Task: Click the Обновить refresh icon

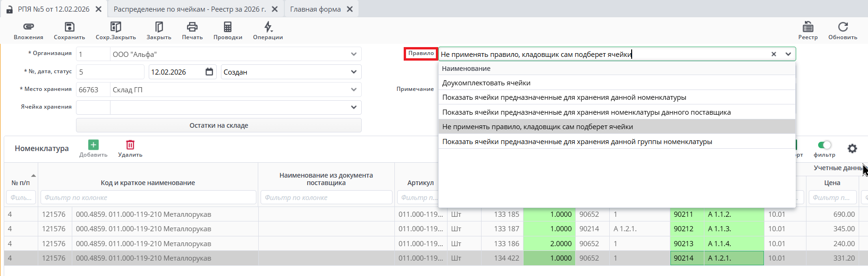Action: (843, 27)
